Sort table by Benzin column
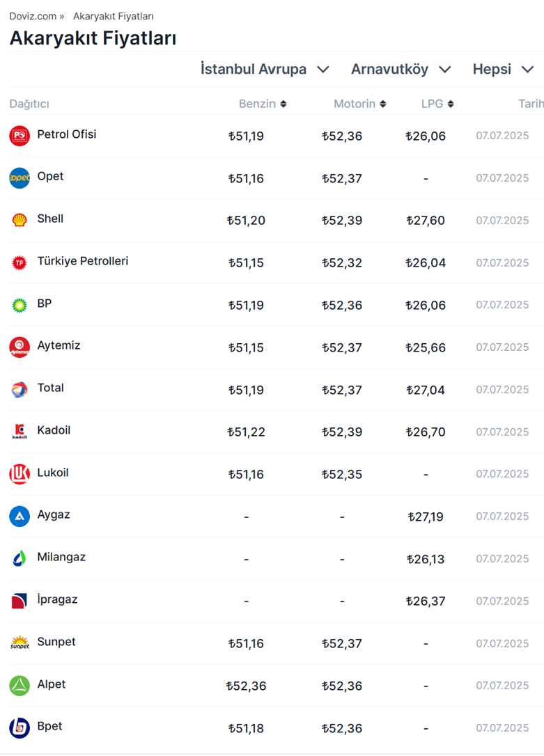 pos(262,104)
